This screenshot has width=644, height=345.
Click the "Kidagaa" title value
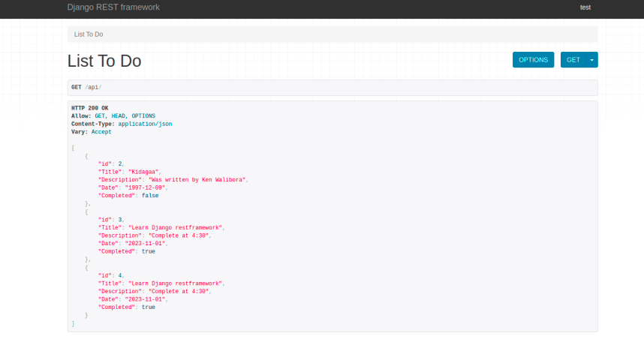pyautogui.click(x=144, y=172)
